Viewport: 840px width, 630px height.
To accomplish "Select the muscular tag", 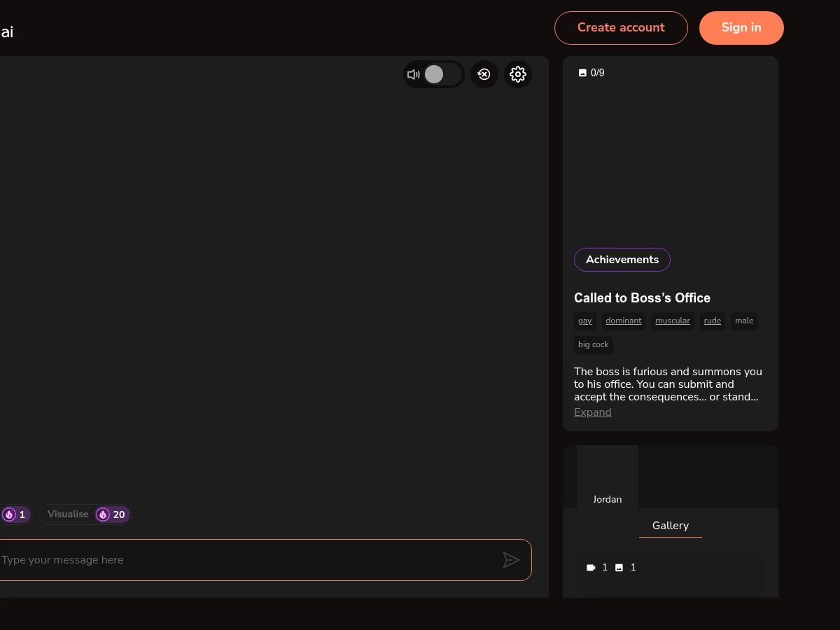I will click(673, 321).
